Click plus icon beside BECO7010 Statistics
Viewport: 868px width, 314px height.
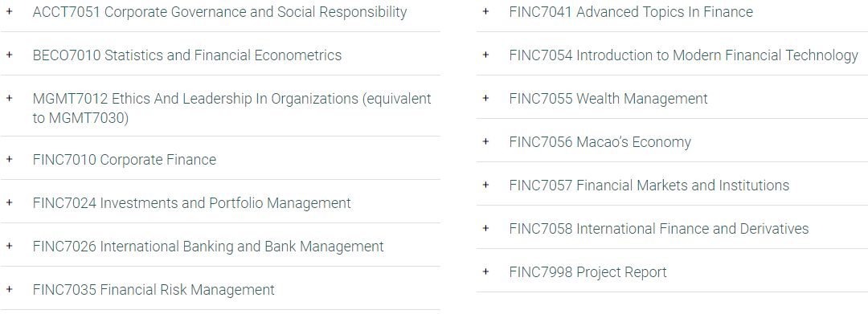[10, 54]
